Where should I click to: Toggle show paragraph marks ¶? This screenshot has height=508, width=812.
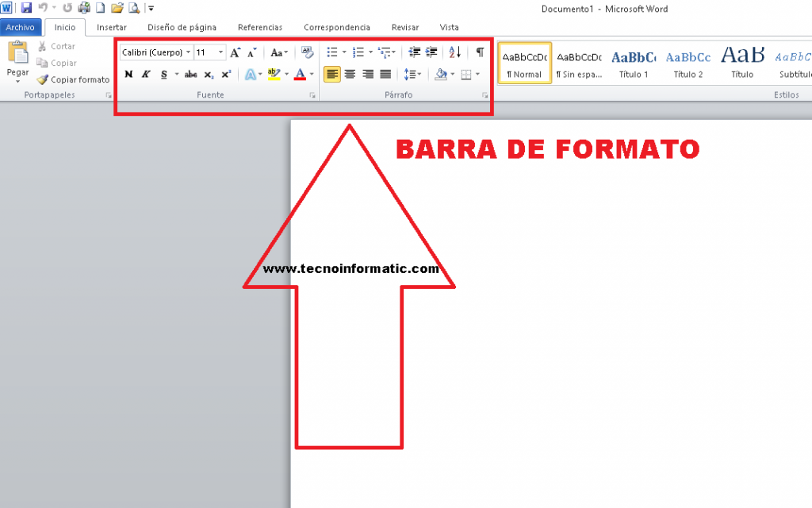point(480,52)
